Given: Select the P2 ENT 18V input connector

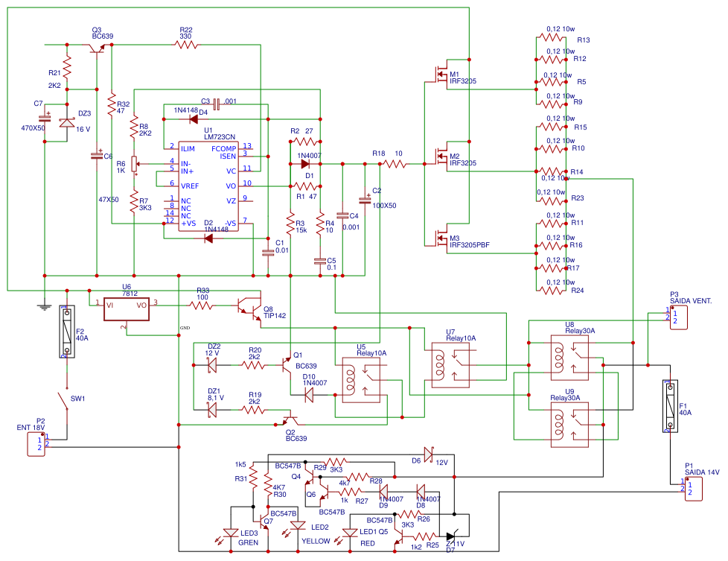Looking at the screenshot, I should pyautogui.click(x=36, y=444).
